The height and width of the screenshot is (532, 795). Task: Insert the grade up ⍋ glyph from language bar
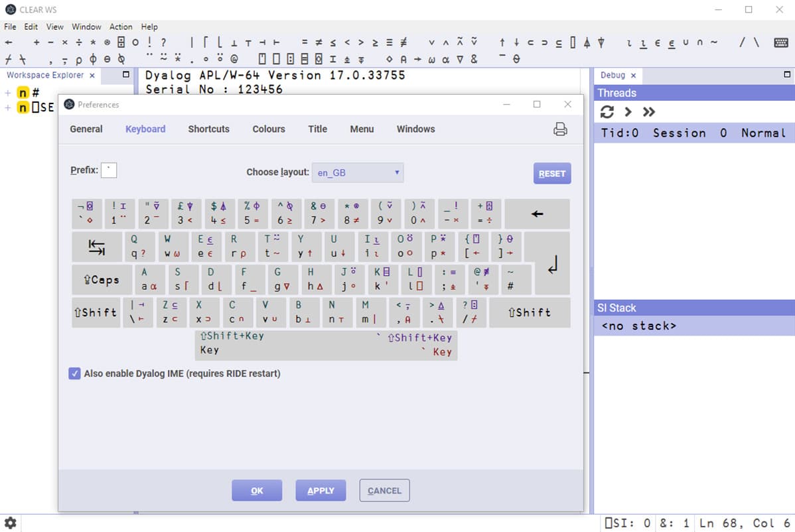[587, 42]
